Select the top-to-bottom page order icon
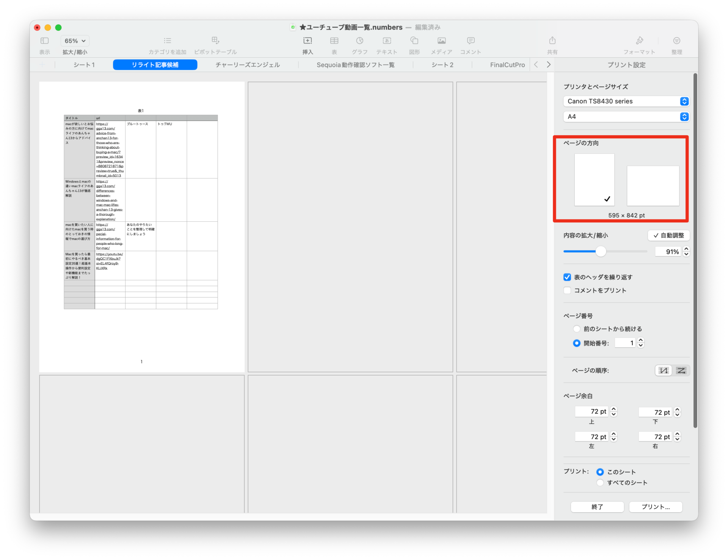 click(x=664, y=371)
